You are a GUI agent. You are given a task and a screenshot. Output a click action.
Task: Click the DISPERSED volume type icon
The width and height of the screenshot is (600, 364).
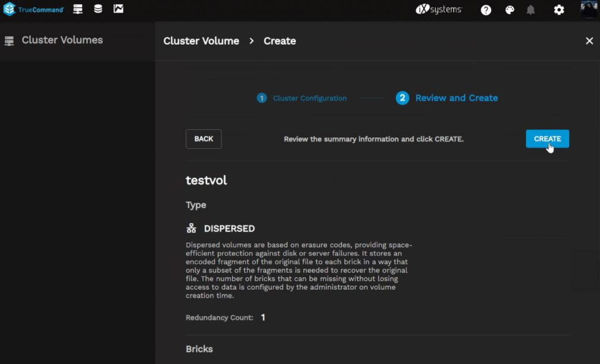point(192,228)
